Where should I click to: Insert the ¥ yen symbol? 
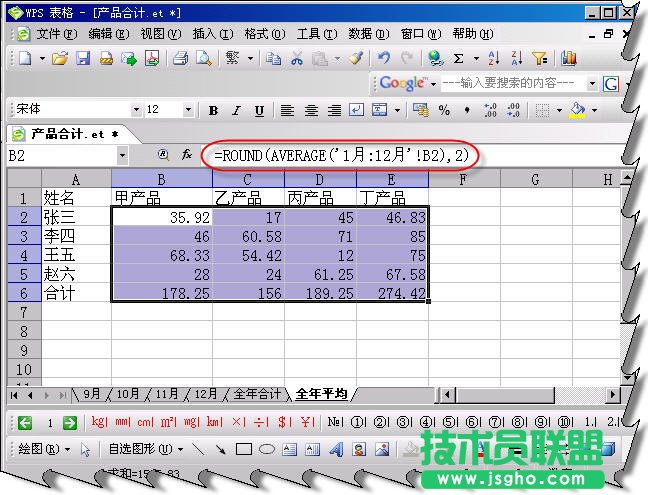307,422
